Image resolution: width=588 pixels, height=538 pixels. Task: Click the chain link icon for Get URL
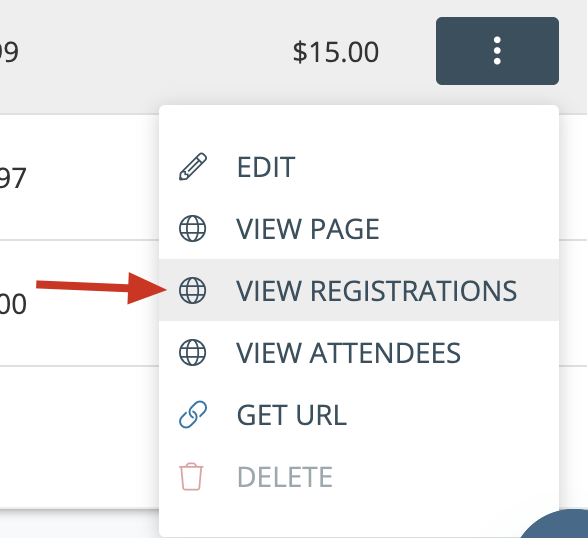click(193, 414)
